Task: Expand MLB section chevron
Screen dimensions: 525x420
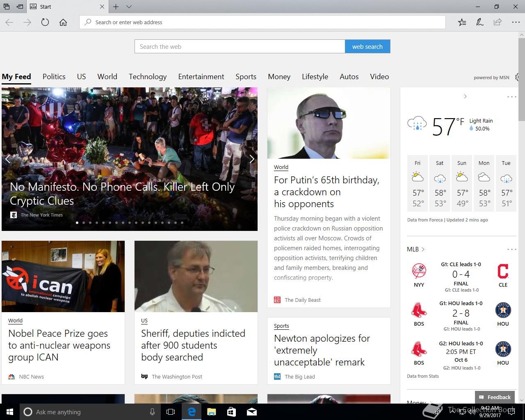Action: [423, 249]
